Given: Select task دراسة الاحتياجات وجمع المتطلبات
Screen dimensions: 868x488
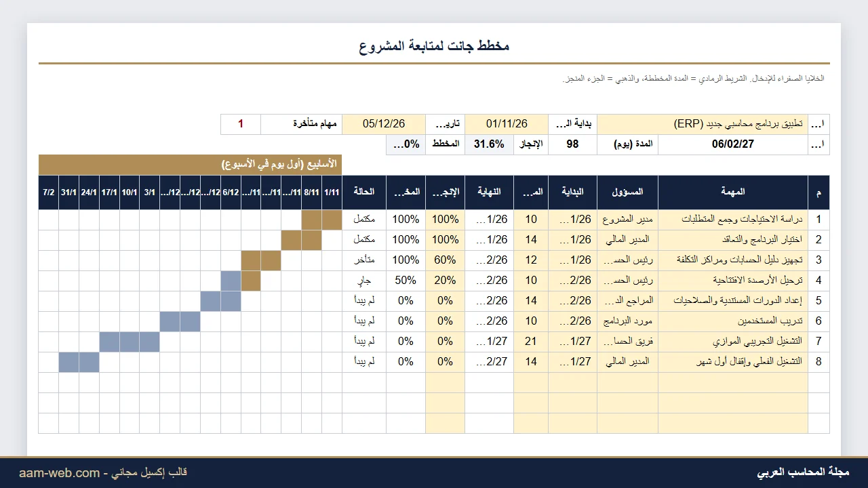Looking at the screenshot, I should point(733,220).
